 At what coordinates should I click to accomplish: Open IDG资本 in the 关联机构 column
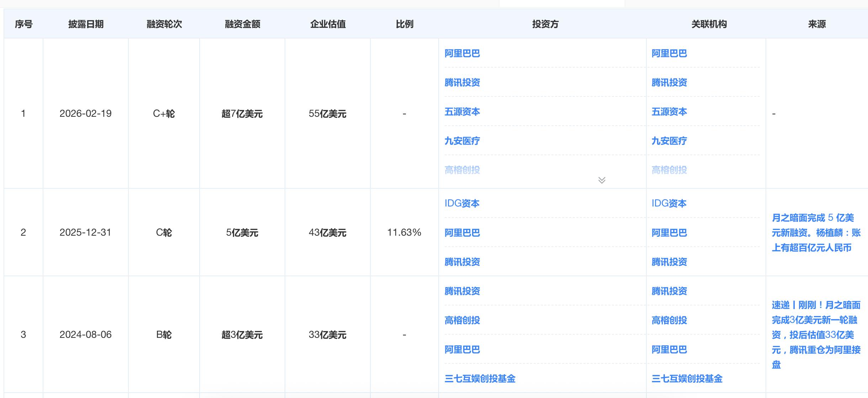669,203
